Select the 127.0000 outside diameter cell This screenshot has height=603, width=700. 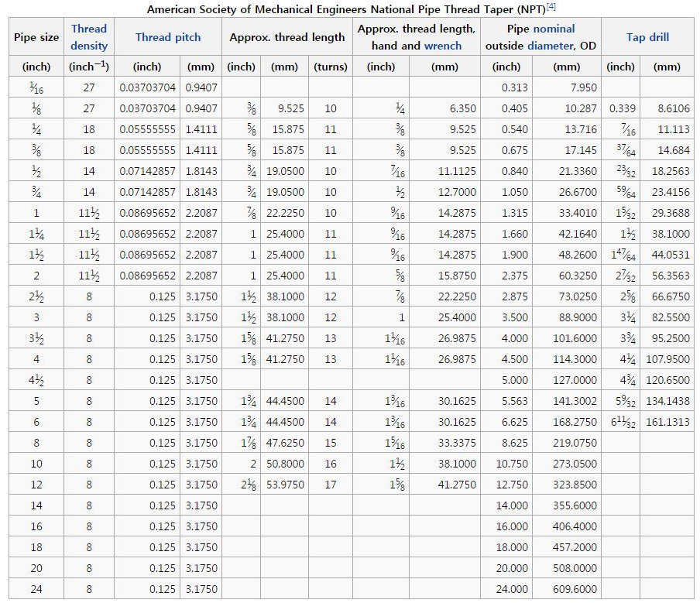click(567, 380)
